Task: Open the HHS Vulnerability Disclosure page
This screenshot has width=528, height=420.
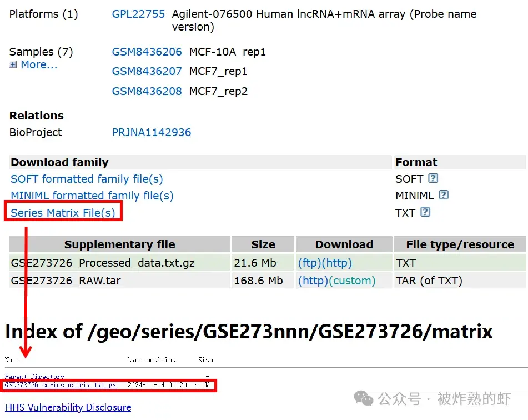Action: tap(68, 407)
